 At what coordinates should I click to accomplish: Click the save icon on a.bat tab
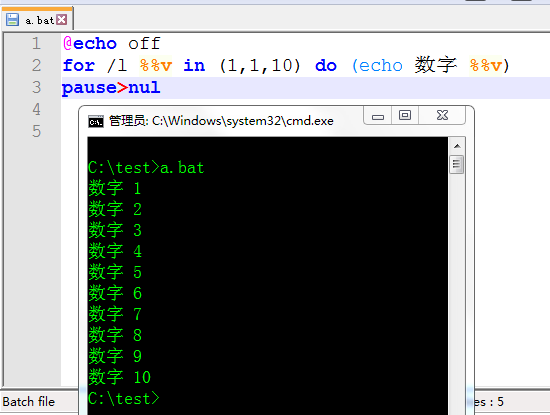click(x=12, y=20)
